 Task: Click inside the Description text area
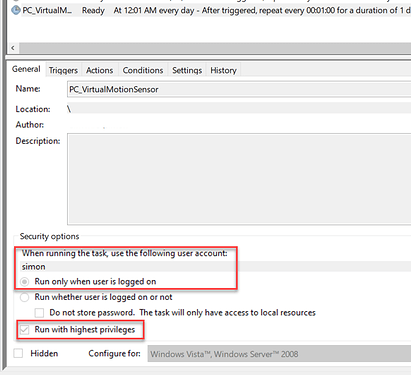(239, 179)
